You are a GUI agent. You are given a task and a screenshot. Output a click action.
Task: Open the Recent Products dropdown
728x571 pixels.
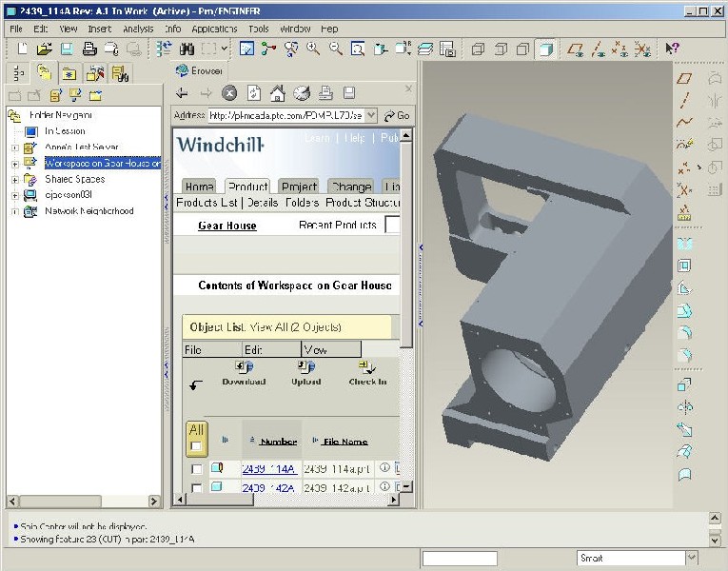click(393, 225)
